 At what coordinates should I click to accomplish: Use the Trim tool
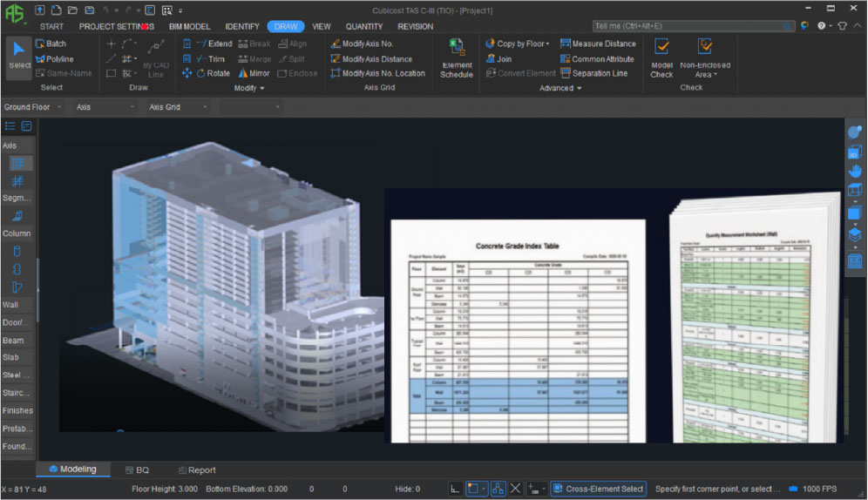pyautogui.click(x=210, y=59)
